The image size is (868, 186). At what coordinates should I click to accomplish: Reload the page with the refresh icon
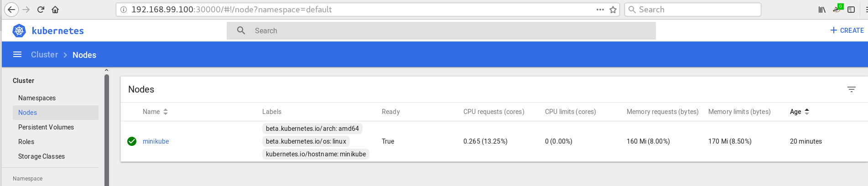[41, 10]
